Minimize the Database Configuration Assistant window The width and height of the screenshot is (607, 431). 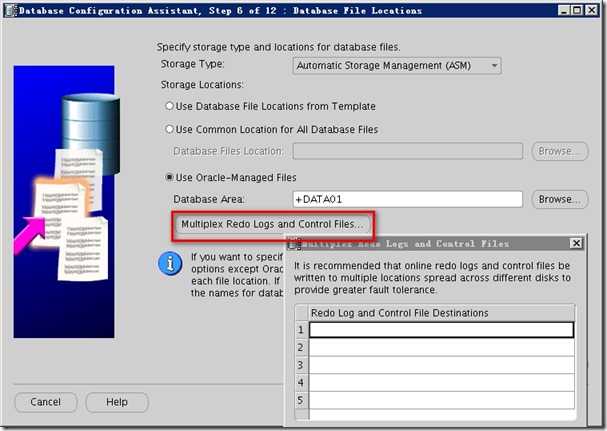[564, 10]
